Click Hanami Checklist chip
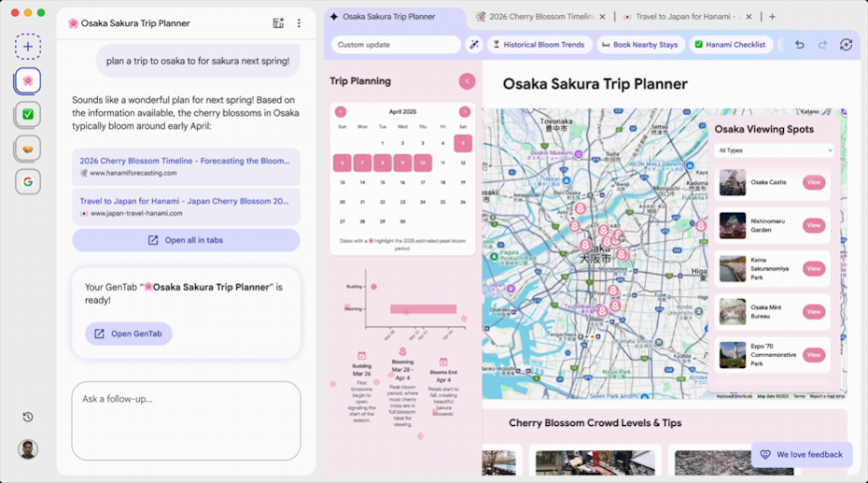The image size is (868, 483). pos(730,45)
